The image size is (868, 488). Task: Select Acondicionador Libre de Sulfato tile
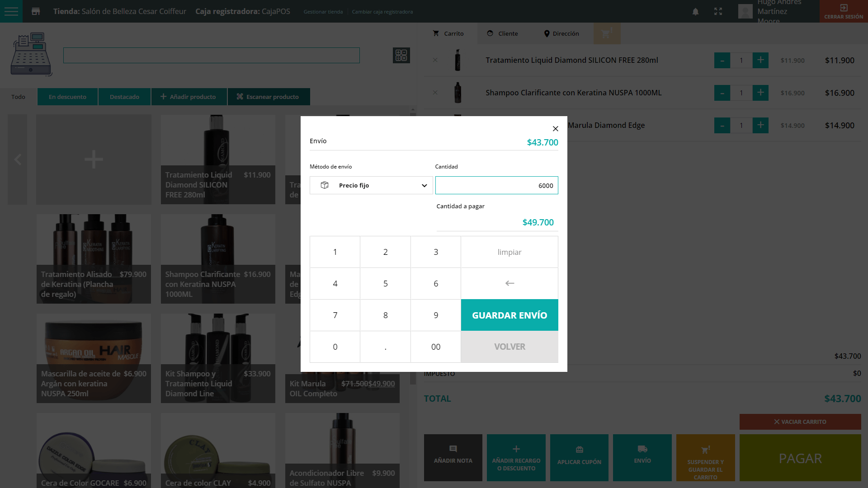pyautogui.click(x=342, y=450)
